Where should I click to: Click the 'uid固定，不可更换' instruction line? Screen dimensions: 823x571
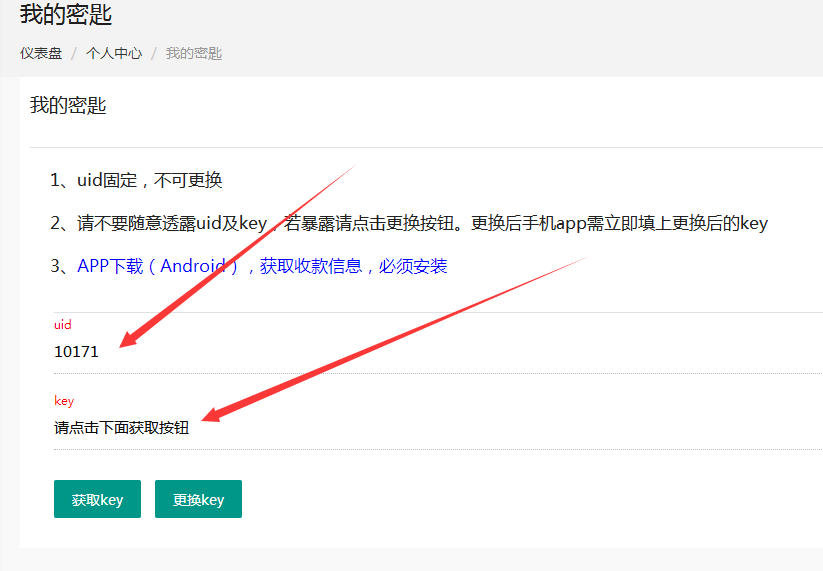pyautogui.click(x=136, y=181)
